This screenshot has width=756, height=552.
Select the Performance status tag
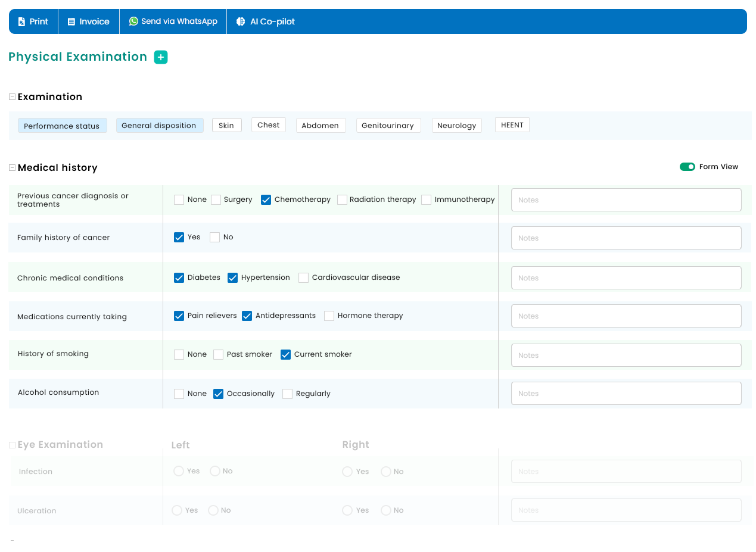pyautogui.click(x=62, y=126)
